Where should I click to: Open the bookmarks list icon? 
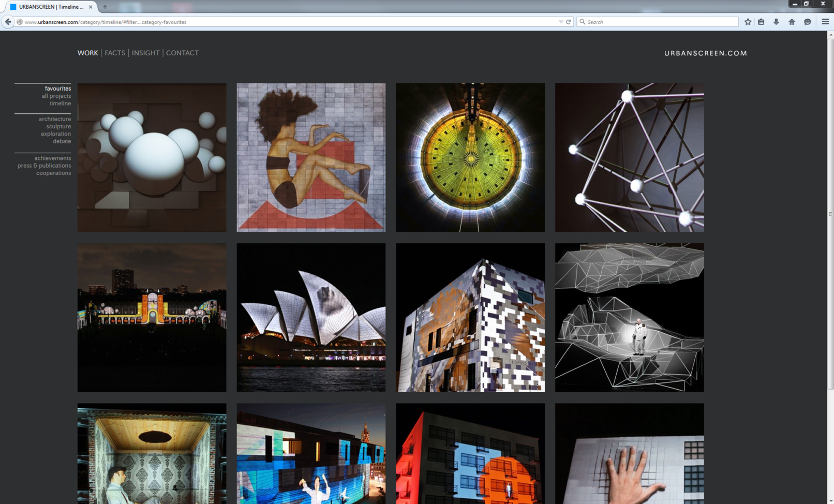coord(761,22)
